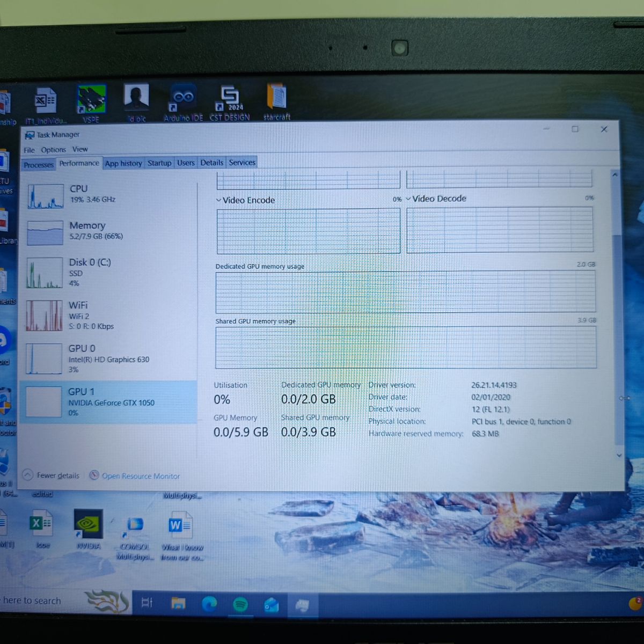
Task: Open Microsoft Edge in the taskbar
Action: [209, 604]
